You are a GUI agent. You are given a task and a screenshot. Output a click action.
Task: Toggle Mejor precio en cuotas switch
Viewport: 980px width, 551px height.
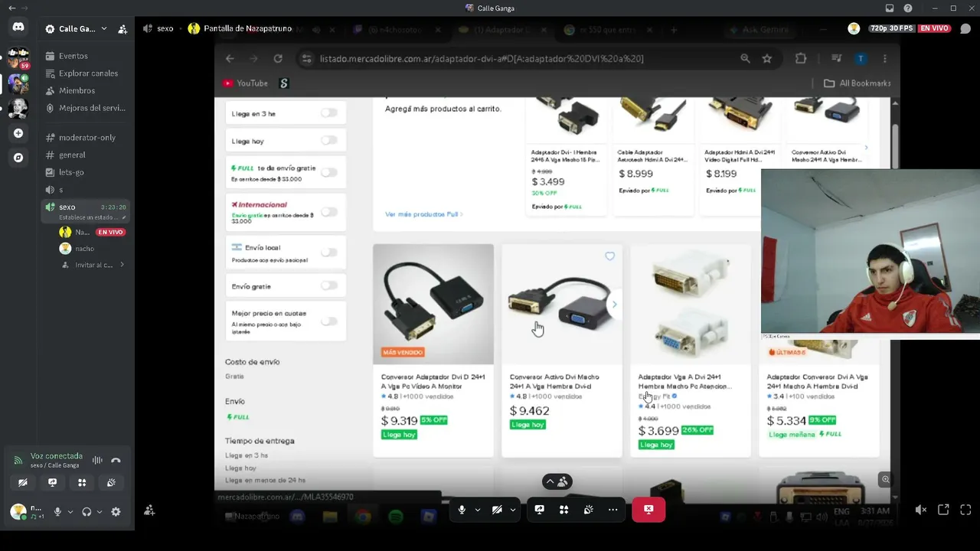coord(329,321)
